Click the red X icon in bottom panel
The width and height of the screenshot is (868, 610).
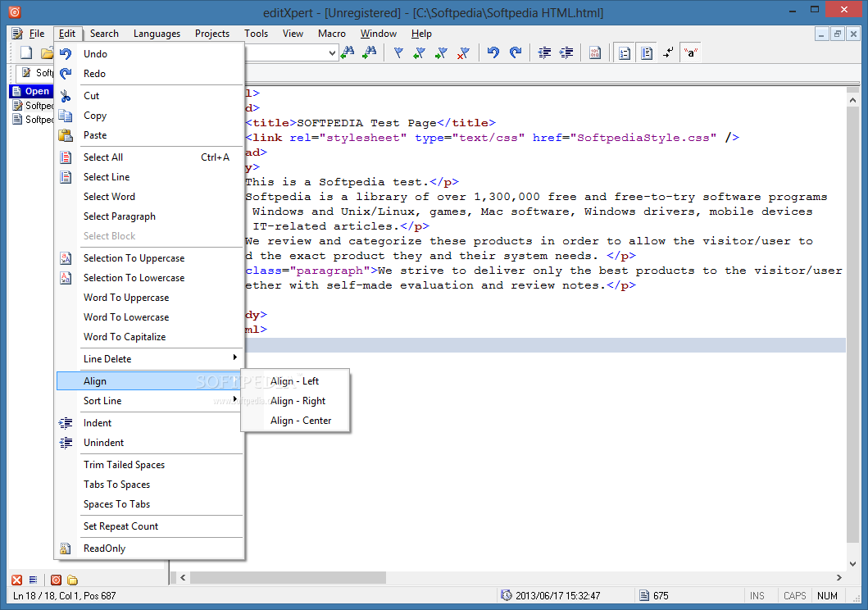coord(17,580)
